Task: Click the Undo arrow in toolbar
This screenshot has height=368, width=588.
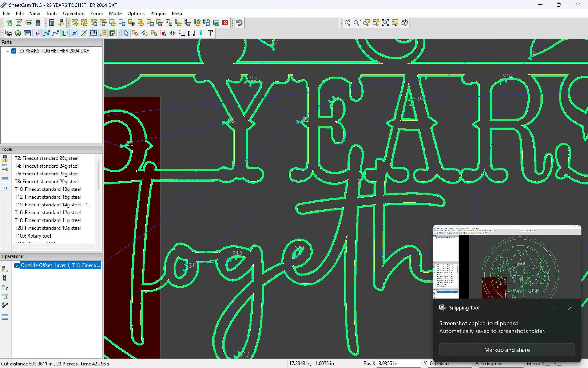Action: tap(239, 23)
